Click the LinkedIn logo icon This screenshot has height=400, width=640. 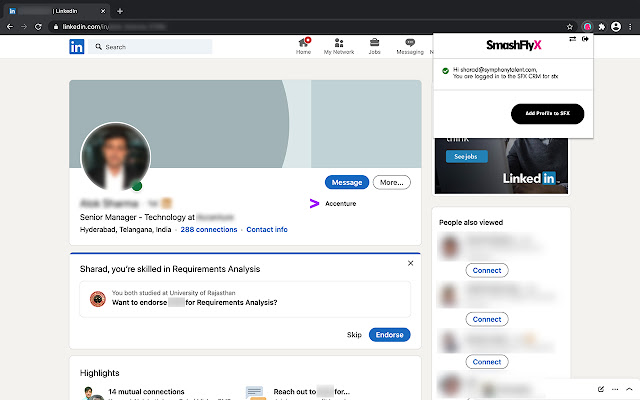point(76,47)
